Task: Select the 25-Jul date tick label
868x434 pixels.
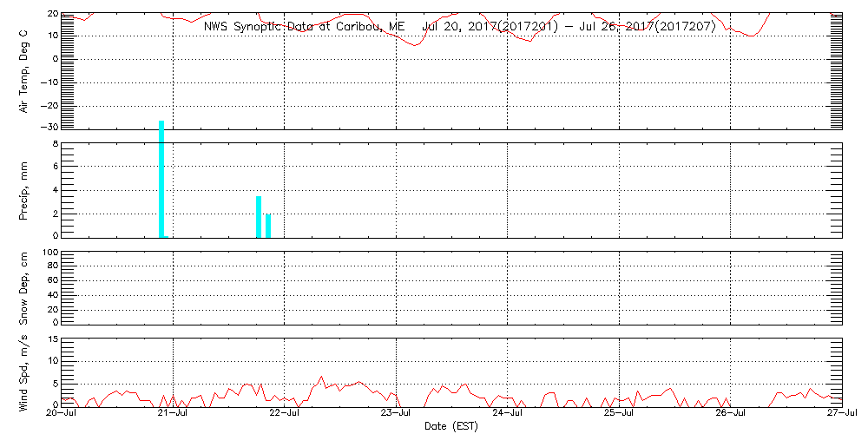Action: pyautogui.click(x=619, y=414)
